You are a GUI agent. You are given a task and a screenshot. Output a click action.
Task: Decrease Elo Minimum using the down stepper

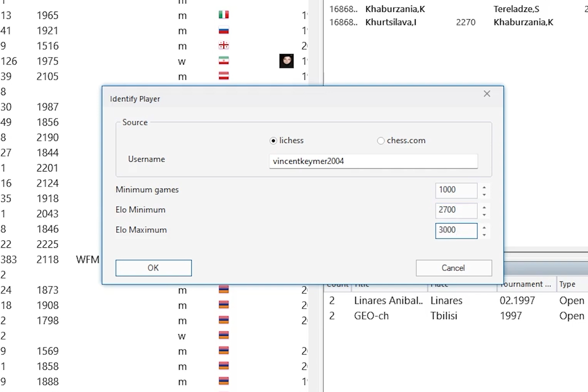[484, 215]
